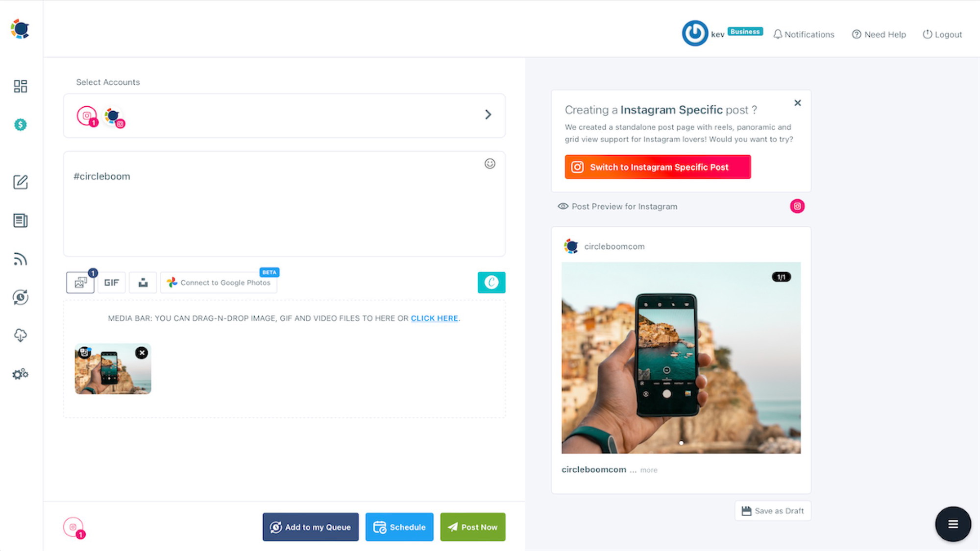Click the Need Help menu item
The height and width of the screenshot is (551, 980).
tap(879, 34)
